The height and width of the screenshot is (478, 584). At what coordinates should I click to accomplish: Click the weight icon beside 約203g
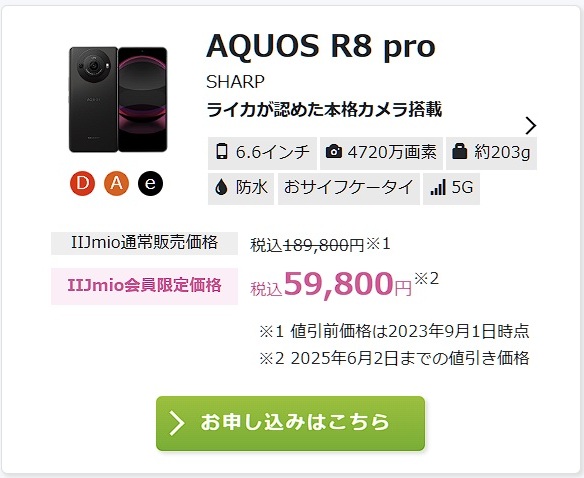pos(460,152)
